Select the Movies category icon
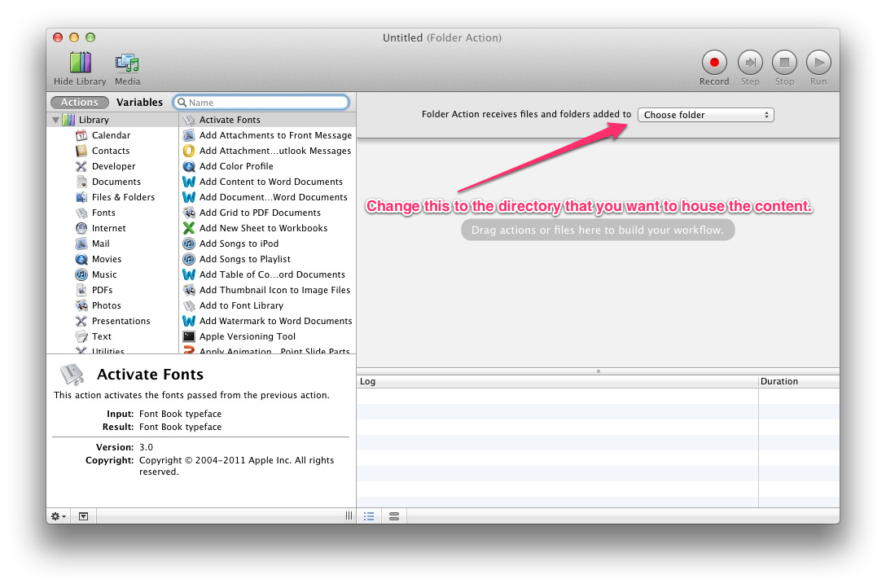886x588 pixels. 81,259
